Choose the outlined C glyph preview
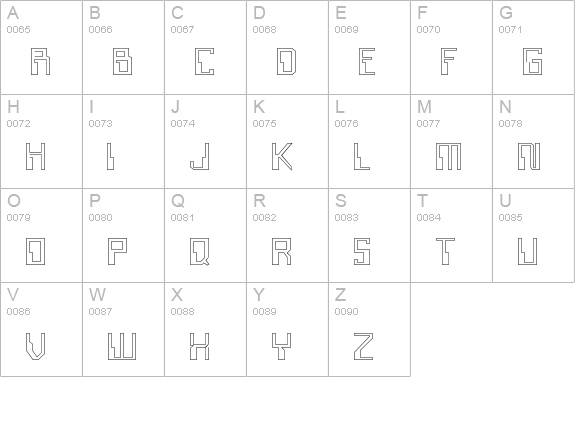This screenshot has height=421, width=575. [x=204, y=61]
